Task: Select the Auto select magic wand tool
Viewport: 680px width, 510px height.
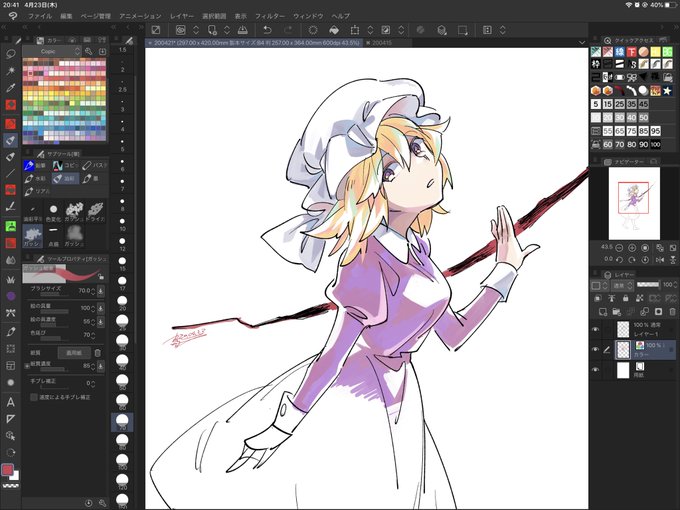Action: point(11,71)
